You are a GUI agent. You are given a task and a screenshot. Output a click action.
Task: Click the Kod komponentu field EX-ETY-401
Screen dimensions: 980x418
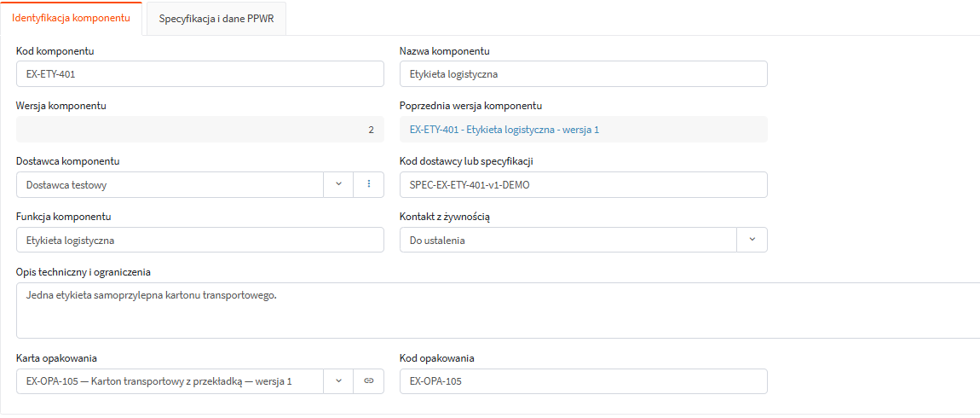pos(200,74)
